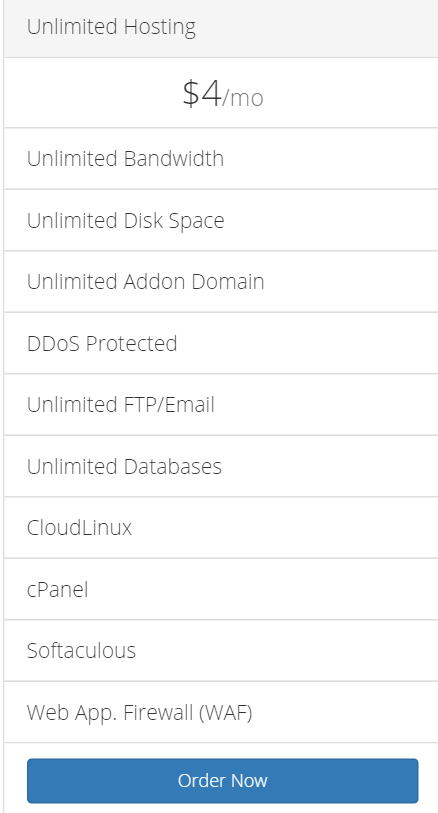
Task: Click the (WAF) abbreviation text
Action: (x=225, y=712)
